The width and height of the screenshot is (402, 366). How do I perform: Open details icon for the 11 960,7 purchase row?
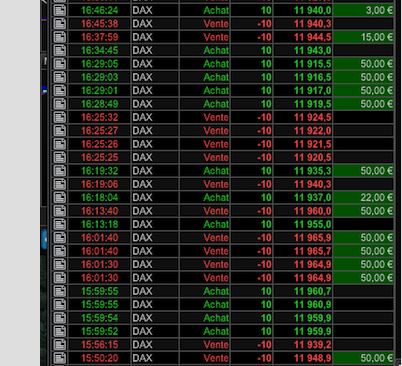[60, 291]
